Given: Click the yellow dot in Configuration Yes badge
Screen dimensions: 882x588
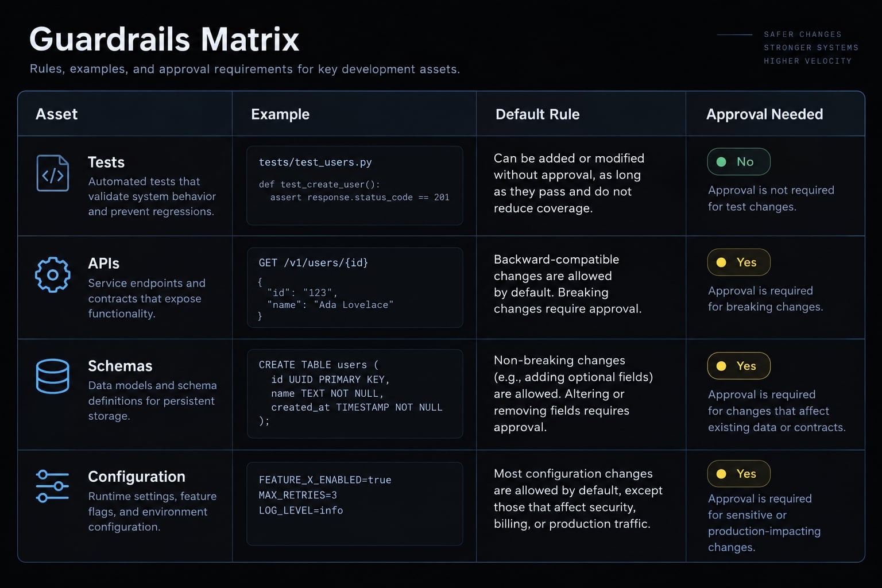Looking at the screenshot, I should pos(722,474).
